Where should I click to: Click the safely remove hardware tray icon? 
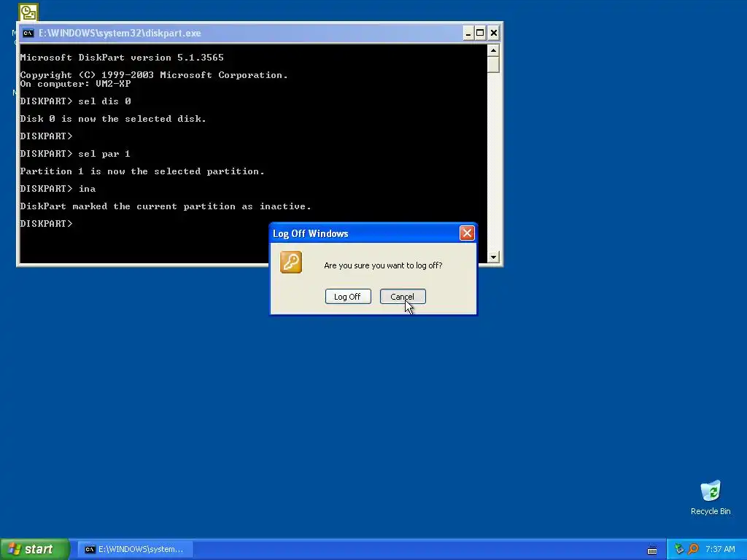[679, 549]
